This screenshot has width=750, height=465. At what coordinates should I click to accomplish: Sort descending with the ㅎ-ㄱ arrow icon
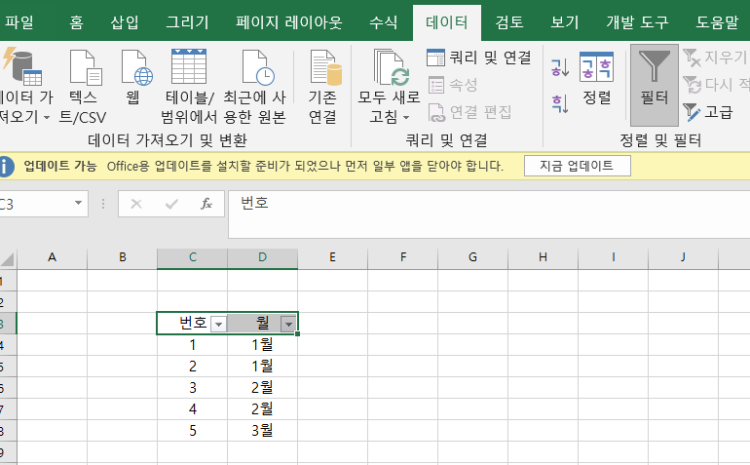(x=560, y=104)
